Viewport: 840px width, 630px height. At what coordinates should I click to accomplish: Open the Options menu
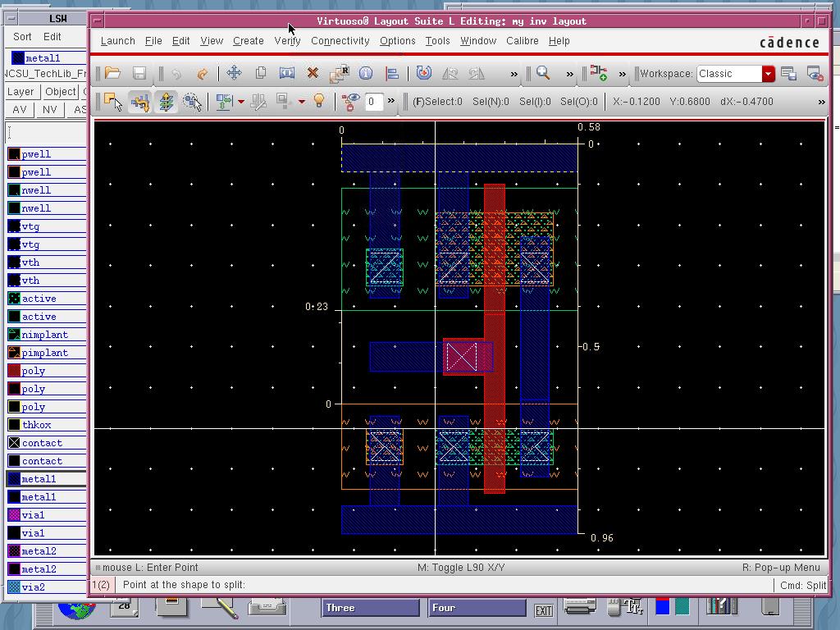click(x=398, y=41)
